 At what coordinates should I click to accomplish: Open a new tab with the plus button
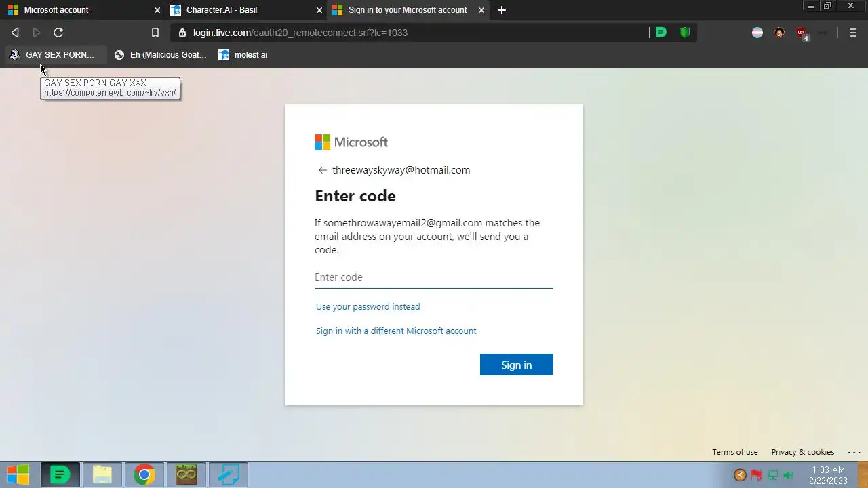(x=502, y=10)
